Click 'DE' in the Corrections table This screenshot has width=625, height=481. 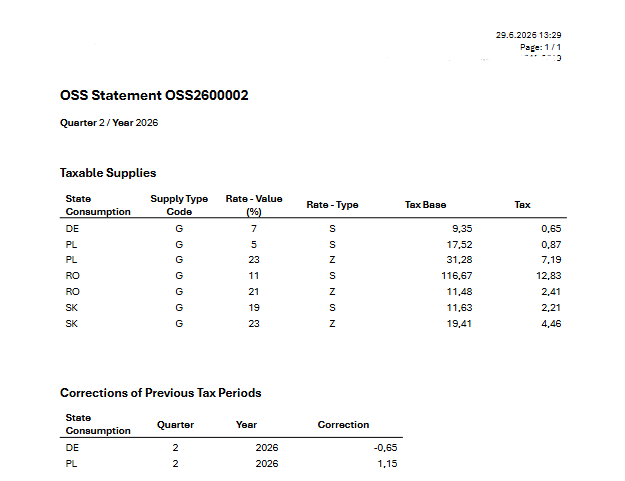coord(72,448)
